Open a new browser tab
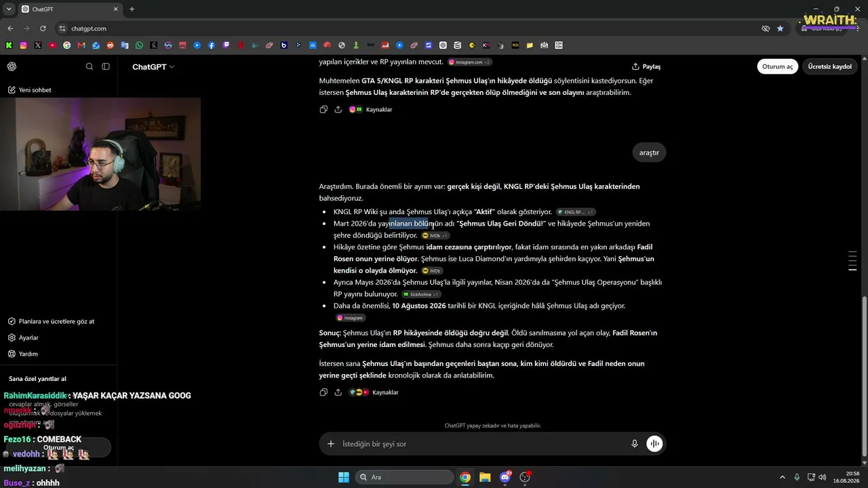This screenshot has width=868, height=488. (x=132, y=9)
